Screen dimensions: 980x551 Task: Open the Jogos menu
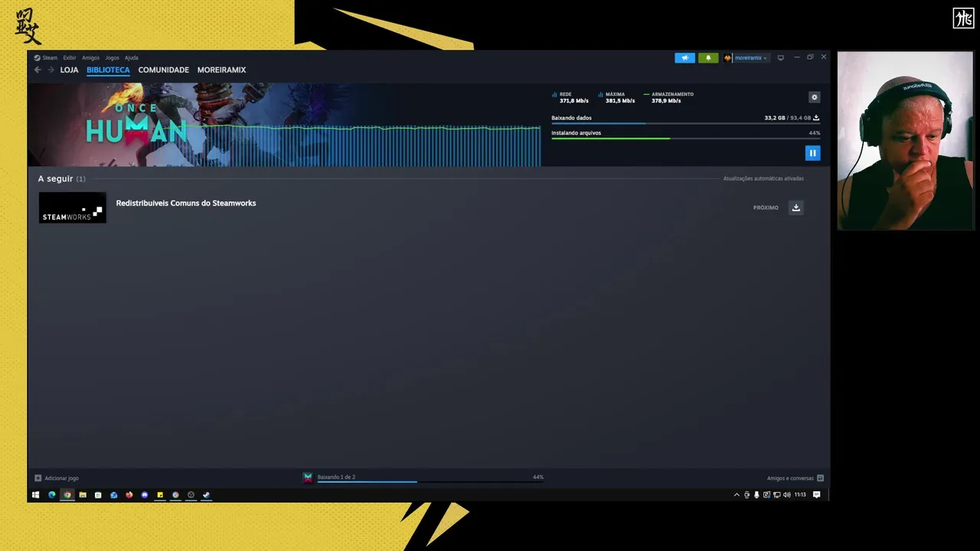click(112, 57)
